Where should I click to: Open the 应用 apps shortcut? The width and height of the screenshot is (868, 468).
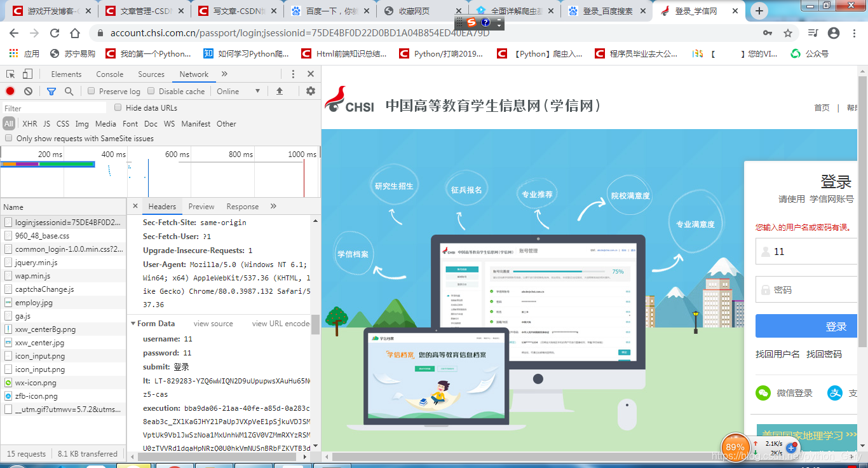pos(24,54)
